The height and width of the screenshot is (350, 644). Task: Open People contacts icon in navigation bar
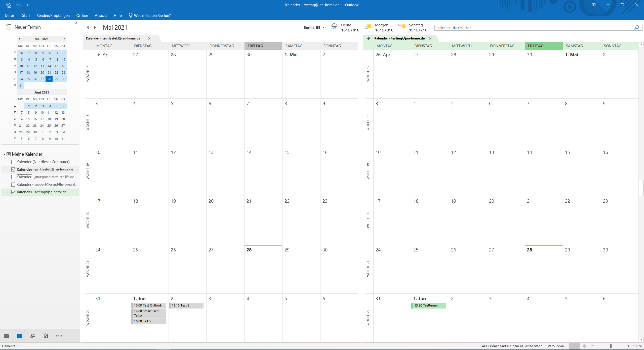(x=33, y=336)
